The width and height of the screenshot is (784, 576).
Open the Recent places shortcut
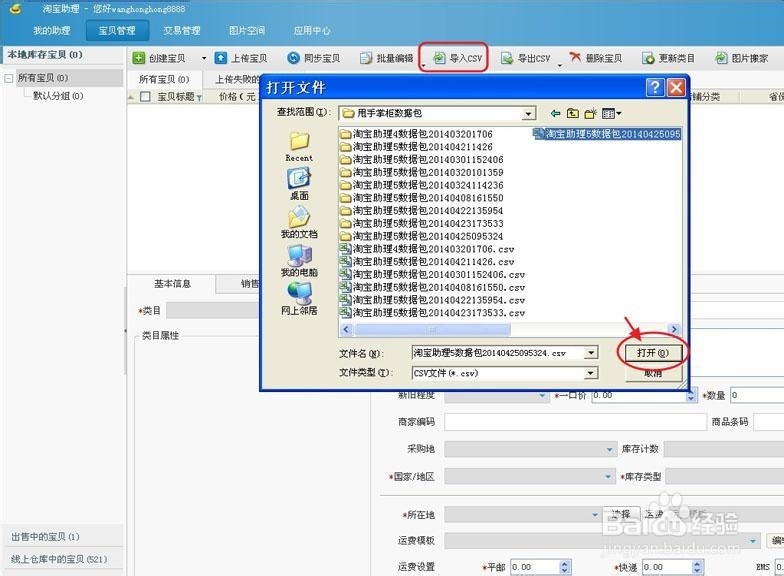(299, 146)
